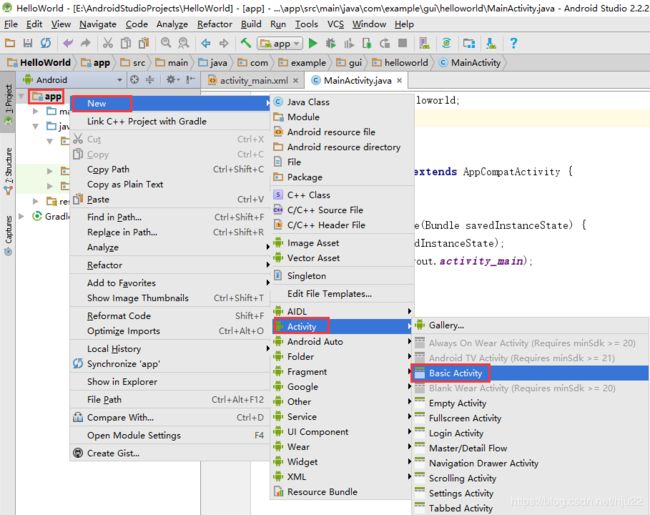Click the Save All toolbar icon
Viewport: 650px width, 515px height.
pyautogui.click(x=28, y=43)
